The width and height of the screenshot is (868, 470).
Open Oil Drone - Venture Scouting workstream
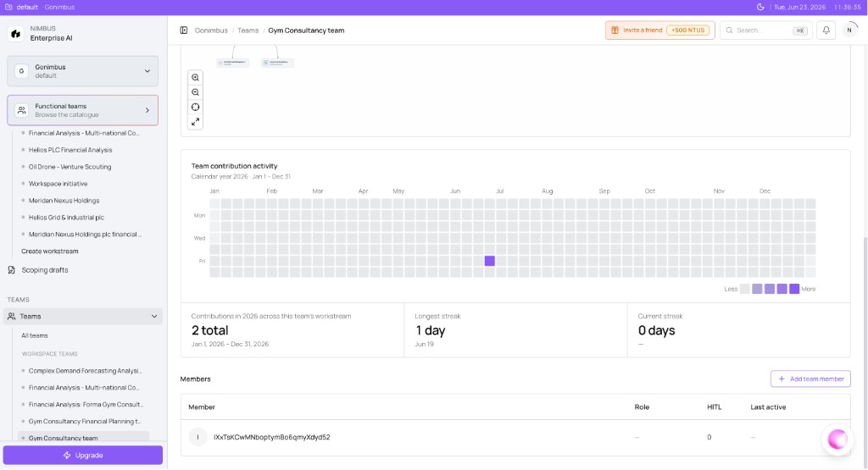[70, 167]
